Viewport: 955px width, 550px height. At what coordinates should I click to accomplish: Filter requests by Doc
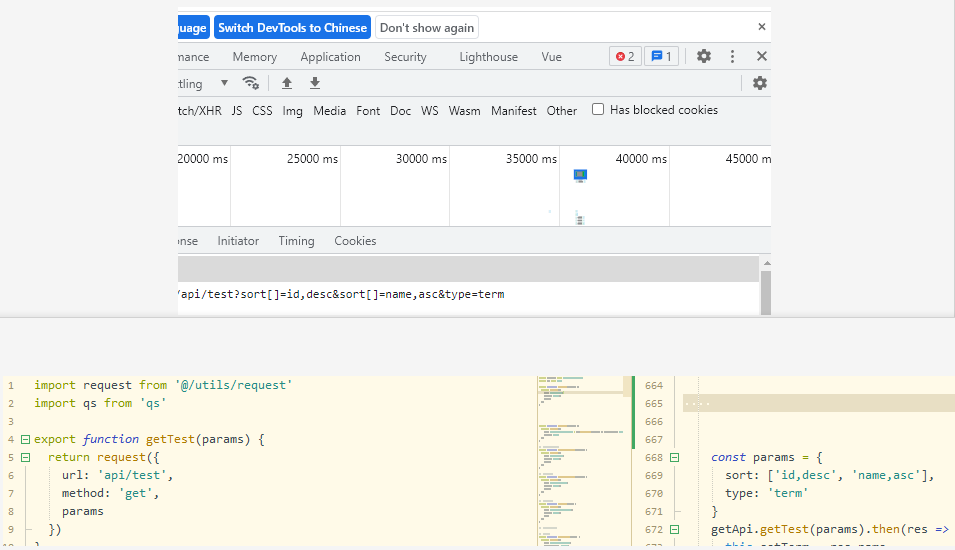[400, 111]
